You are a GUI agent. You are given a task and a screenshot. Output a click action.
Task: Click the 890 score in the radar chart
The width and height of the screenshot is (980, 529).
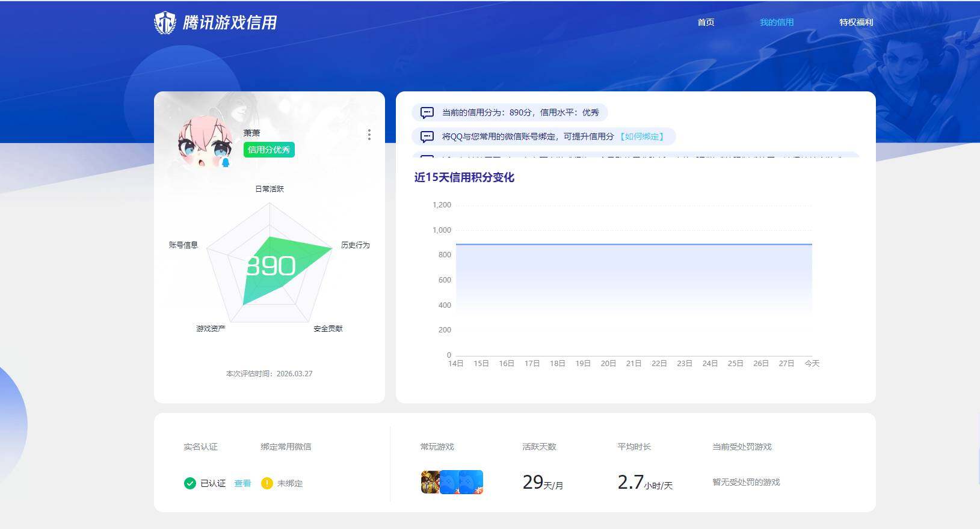coord(271,266)
